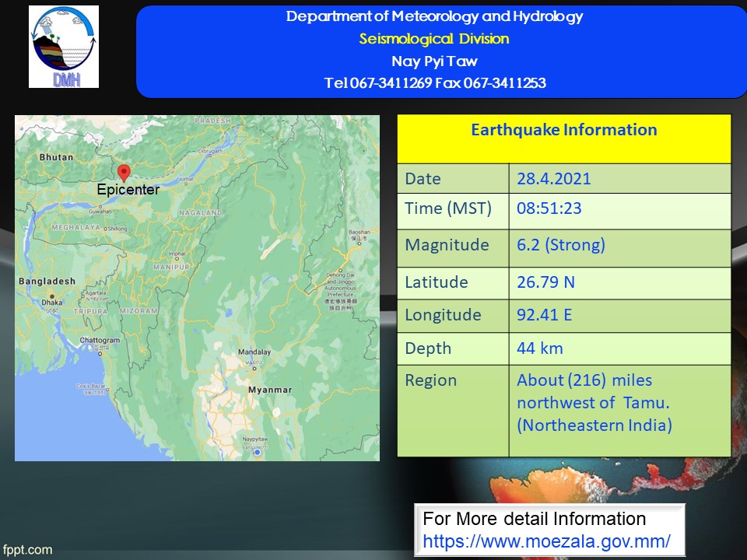Click the "Time (MST)" label cell
The width and height of the screenshot is (747, 560).
454,211
